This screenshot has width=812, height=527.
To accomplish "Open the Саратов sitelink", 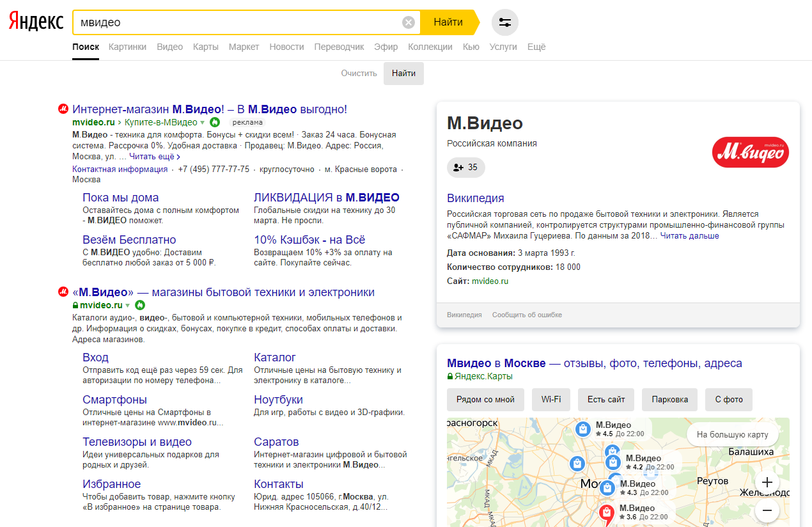I will pyautogui.click(x=276, y=442).
